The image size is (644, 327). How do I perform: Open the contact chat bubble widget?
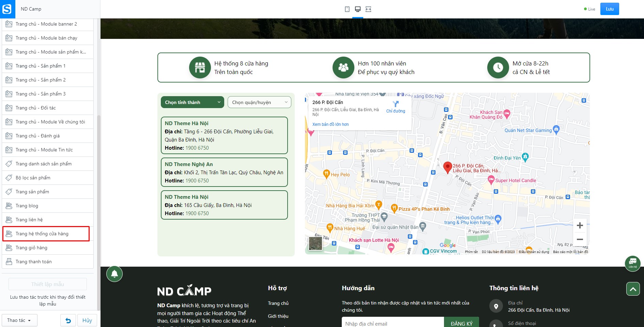[x=633, y=264]
